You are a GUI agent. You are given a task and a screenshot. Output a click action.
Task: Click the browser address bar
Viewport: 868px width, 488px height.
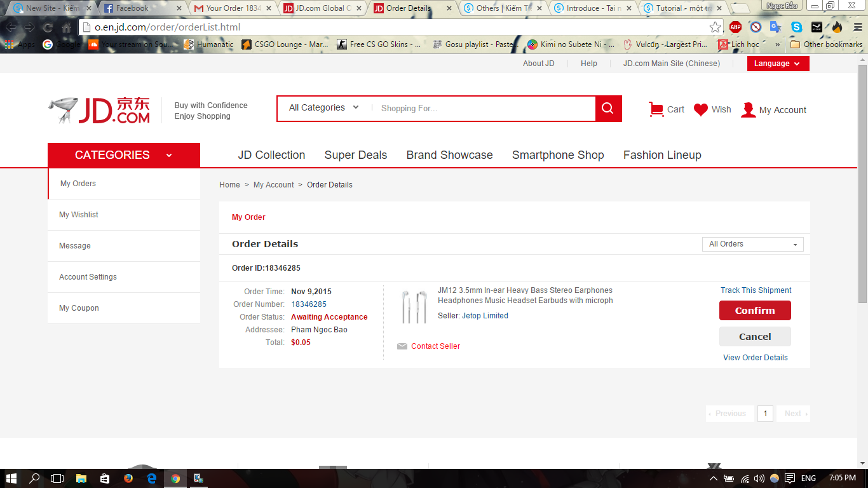click(x=399, y=27)
